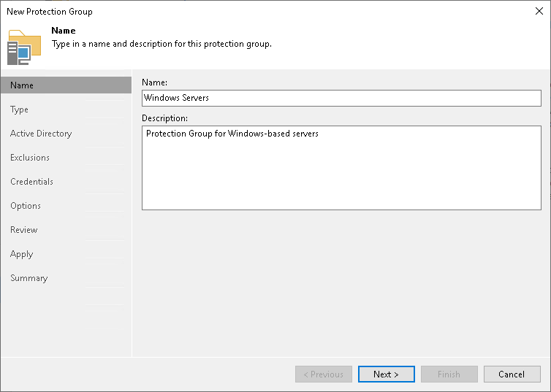The height and width of the screenshot is (392, 551).
Task: Click the 'Type in a name and description' subtitle
Action: (161, 44)
